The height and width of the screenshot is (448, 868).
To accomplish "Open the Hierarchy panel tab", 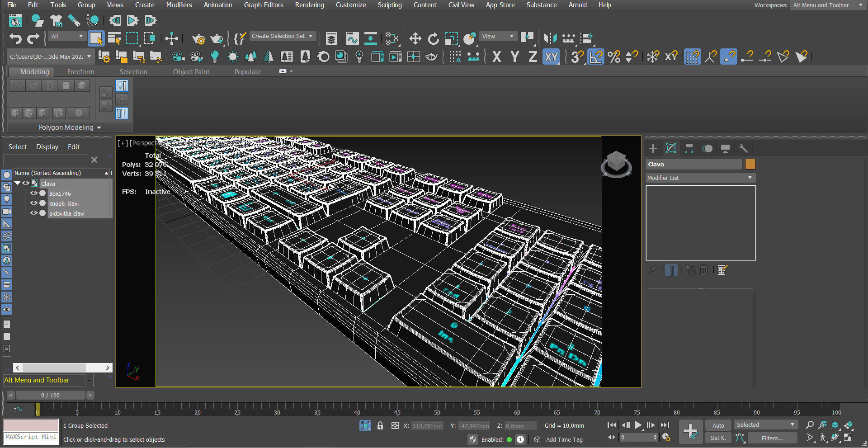I will click(689, 149).
